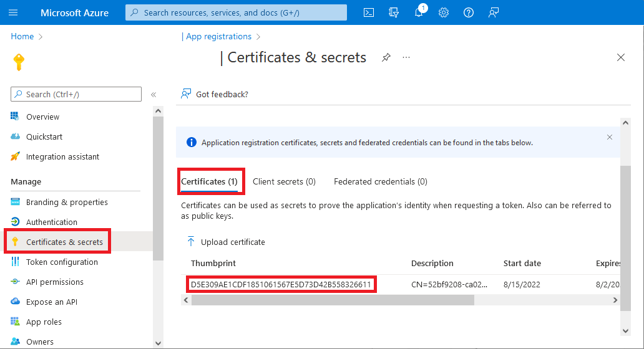Click the main pane scroll down arrow
644x349 pixels.
625,331
